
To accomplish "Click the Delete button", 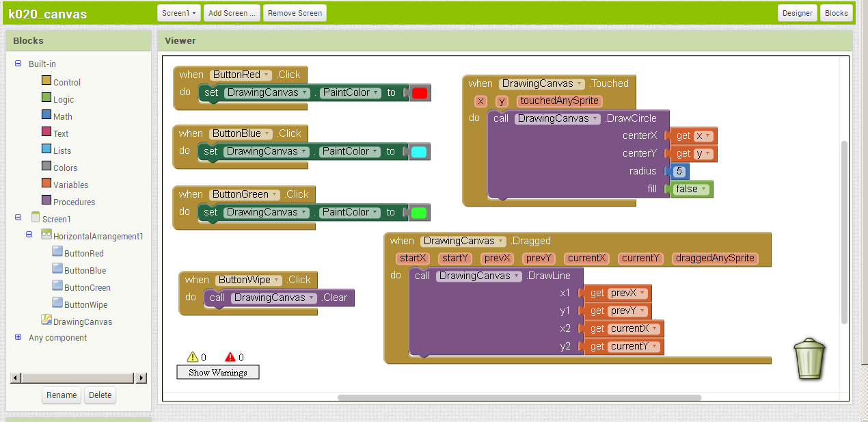I will [x=100, y=395].
